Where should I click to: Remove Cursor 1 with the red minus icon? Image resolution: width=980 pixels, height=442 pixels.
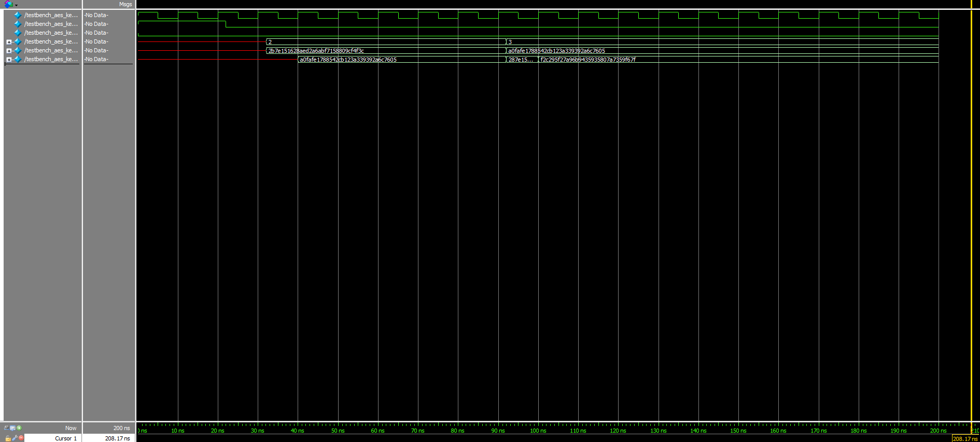21,438
